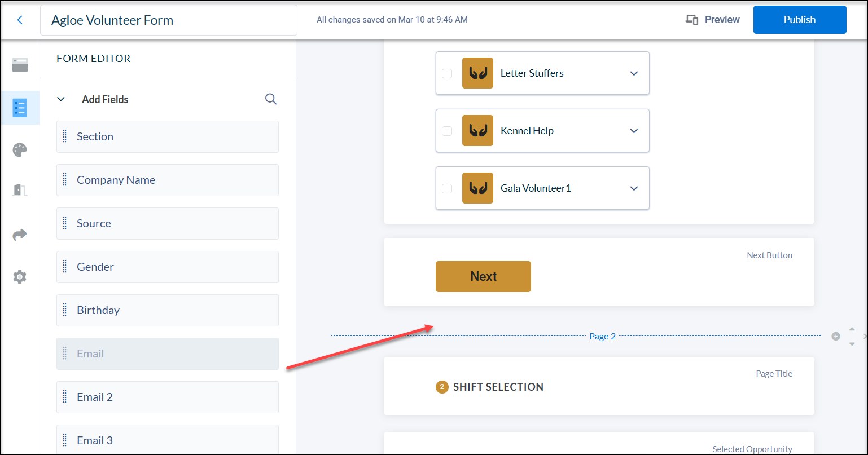Grab the Section field drag handle
Screen dimensions: 868x455
65,136
